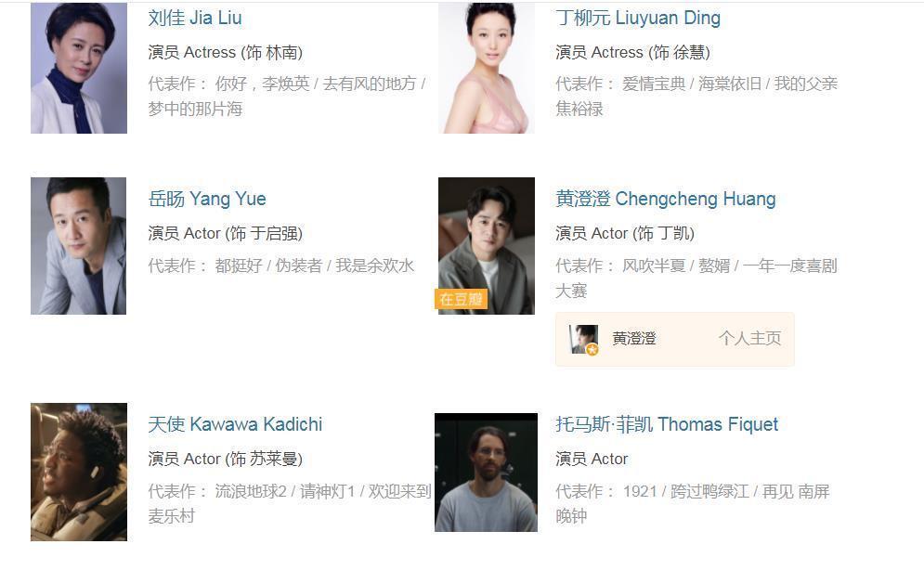The width and height of the screenshot is (924, 570).
Task: Open 个人主页 personal homepage button
Action: click(749, 338)
